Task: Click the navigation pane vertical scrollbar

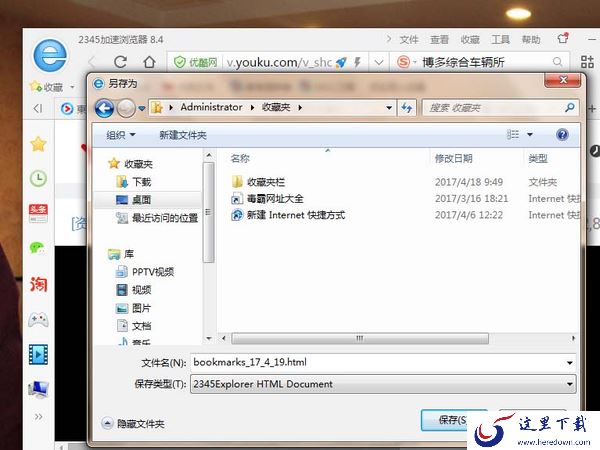Action: (x=209, y=212)
